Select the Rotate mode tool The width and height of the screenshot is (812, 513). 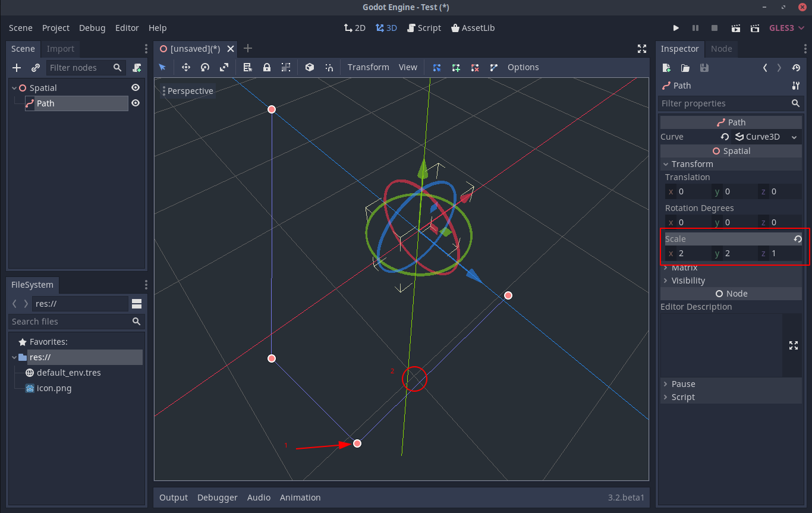[x=204, y=67]
